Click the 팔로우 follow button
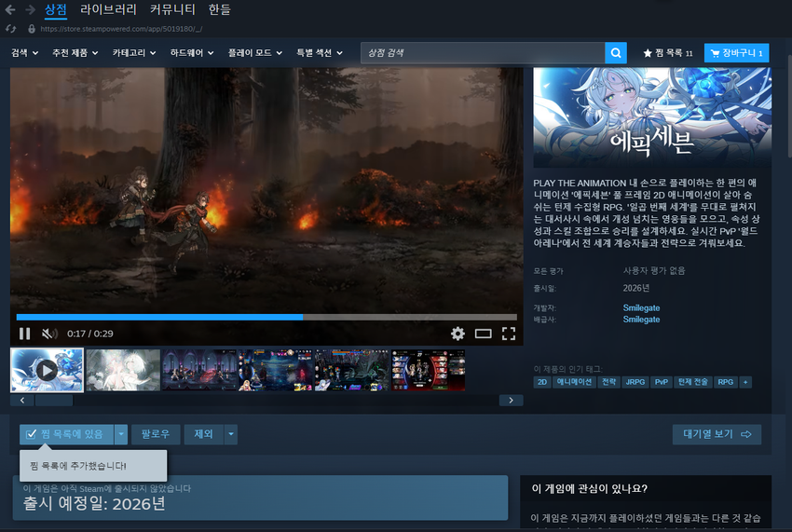 [156, 434]
